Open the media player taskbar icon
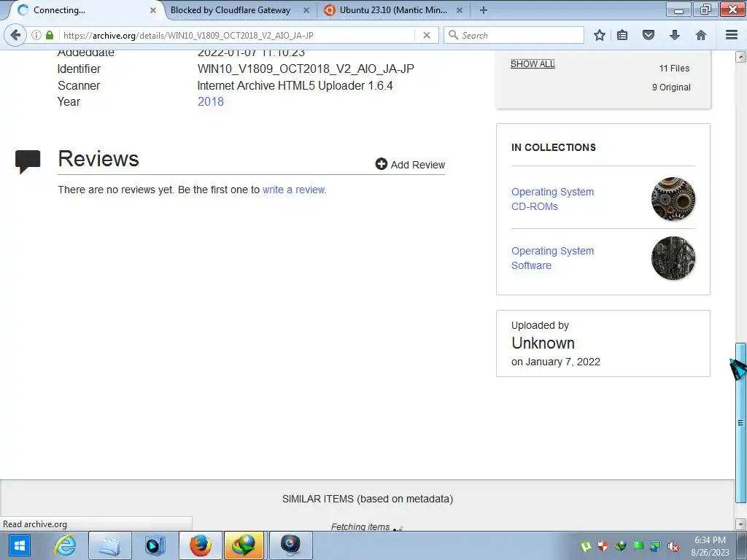747x560 pixels. click(x=155, y=545)
